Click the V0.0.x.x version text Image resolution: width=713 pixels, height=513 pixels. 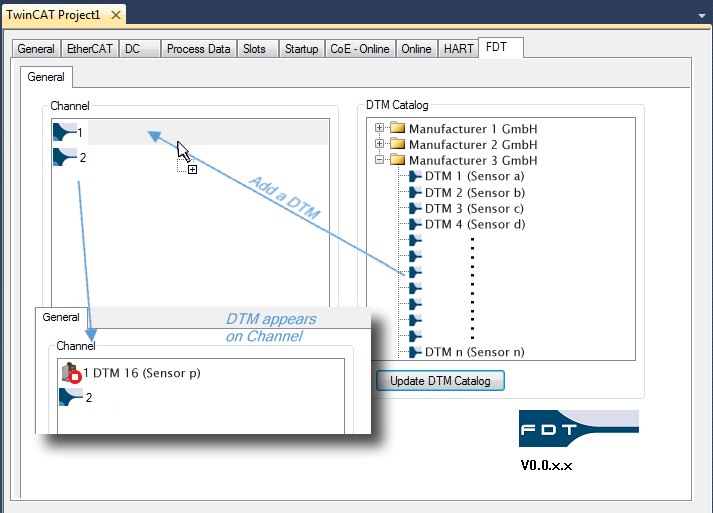pyautogui.click(x=546, y=465)
